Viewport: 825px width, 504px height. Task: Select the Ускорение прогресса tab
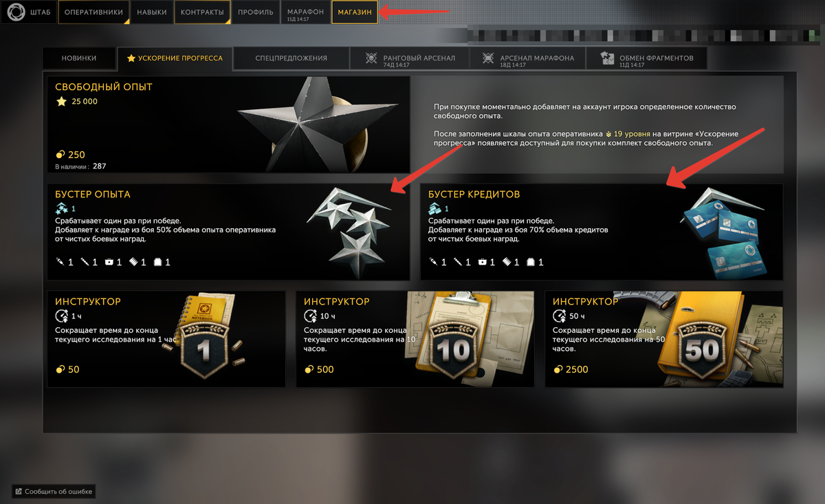175,58
